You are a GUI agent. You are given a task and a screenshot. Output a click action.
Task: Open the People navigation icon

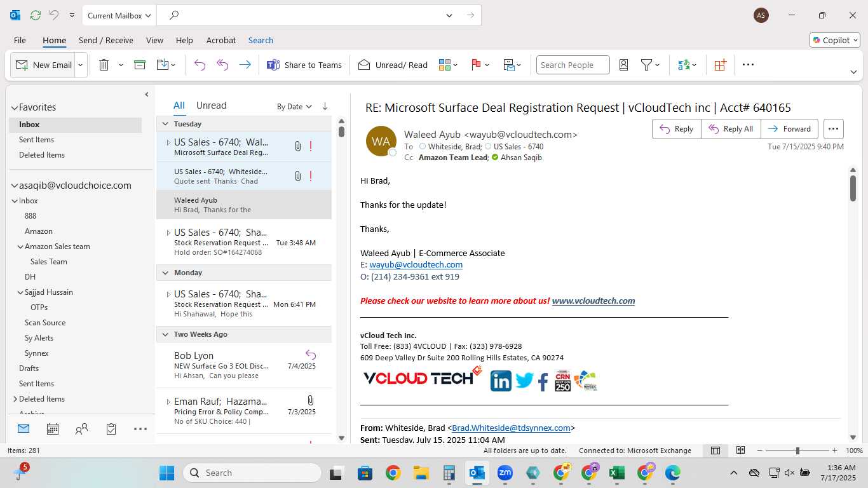coord(81,430)
